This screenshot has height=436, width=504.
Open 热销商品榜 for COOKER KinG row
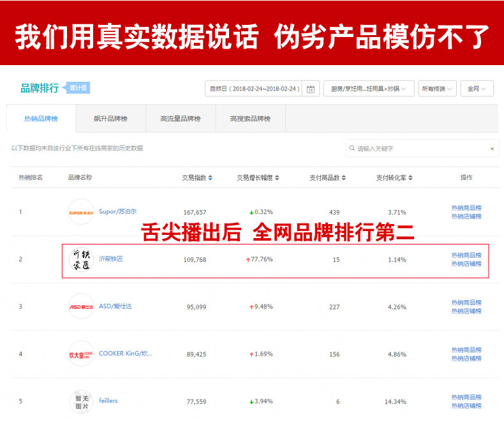click(x=466, y=350)
